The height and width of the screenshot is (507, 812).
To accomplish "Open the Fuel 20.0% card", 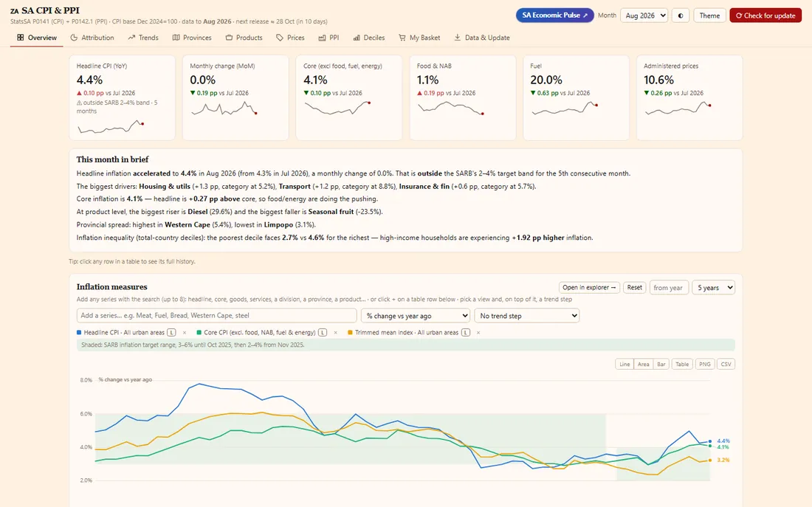I will pos(577,98).
